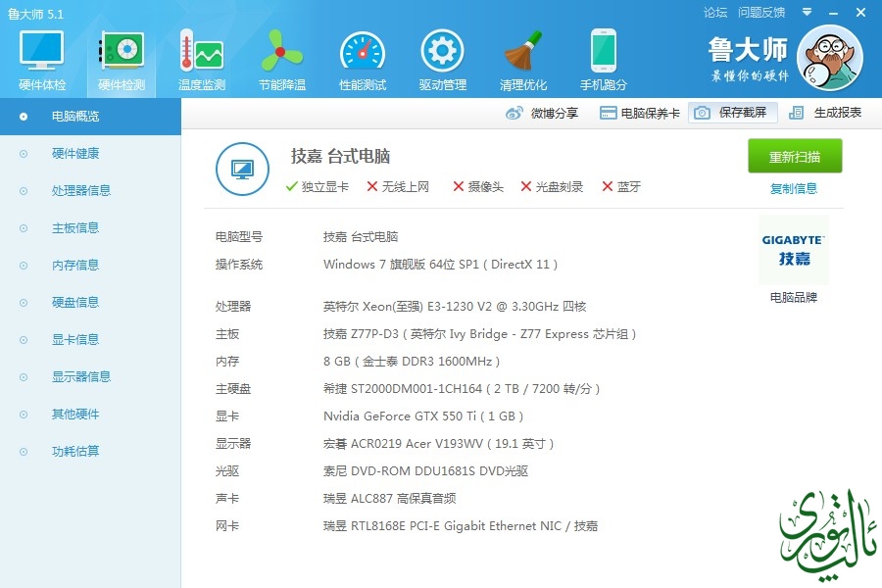882x588 pixels.
Task: Select the 硬件检测 circuit board icon
Action: click(122, 51)
